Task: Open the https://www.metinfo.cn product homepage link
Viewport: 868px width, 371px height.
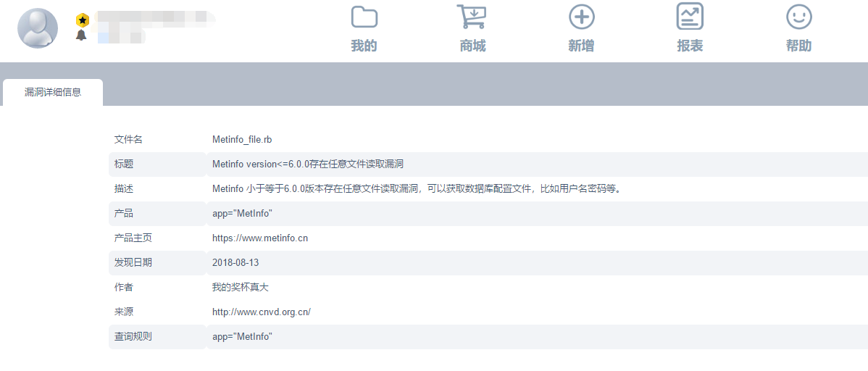Action: [260, 238]
